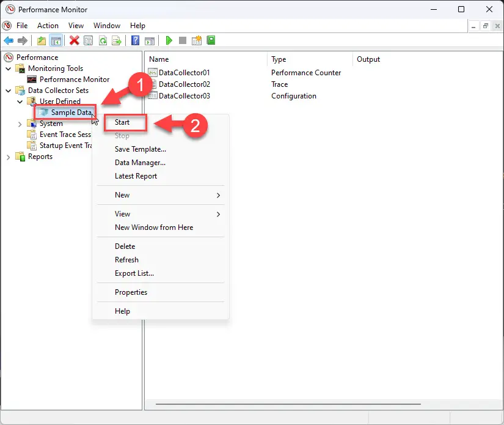Open the Window menu
This screenshot has height=425, width=504.
107,26
